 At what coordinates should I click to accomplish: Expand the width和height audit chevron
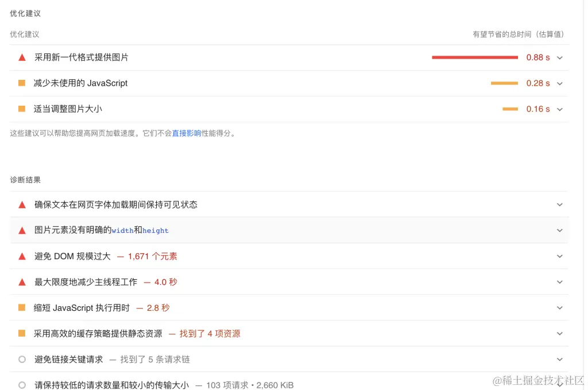tap(560, 231)
